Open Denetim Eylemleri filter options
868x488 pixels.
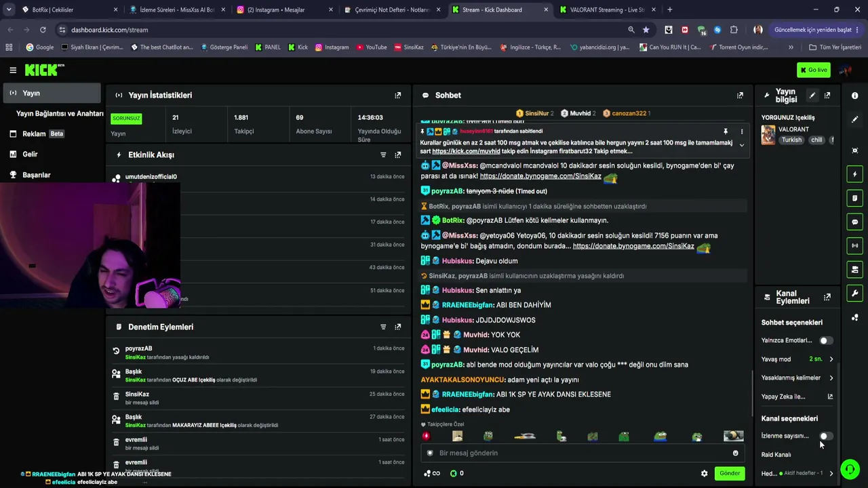point(383,327)
